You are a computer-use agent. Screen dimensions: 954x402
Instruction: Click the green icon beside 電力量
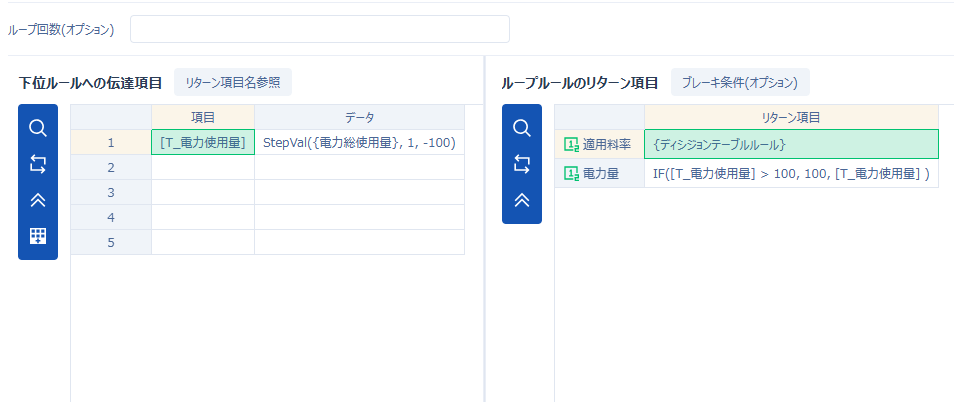tap(571, 174)
